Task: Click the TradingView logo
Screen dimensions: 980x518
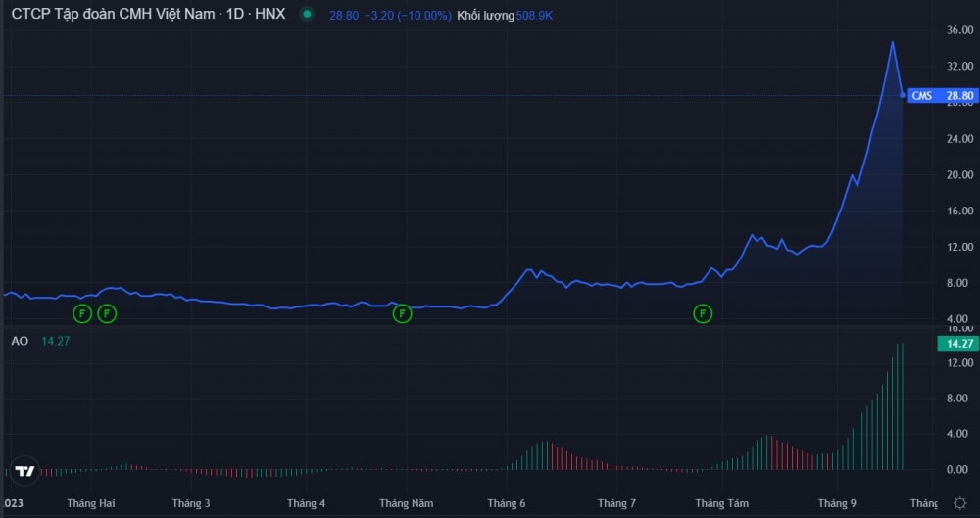Action: [25, 472]
